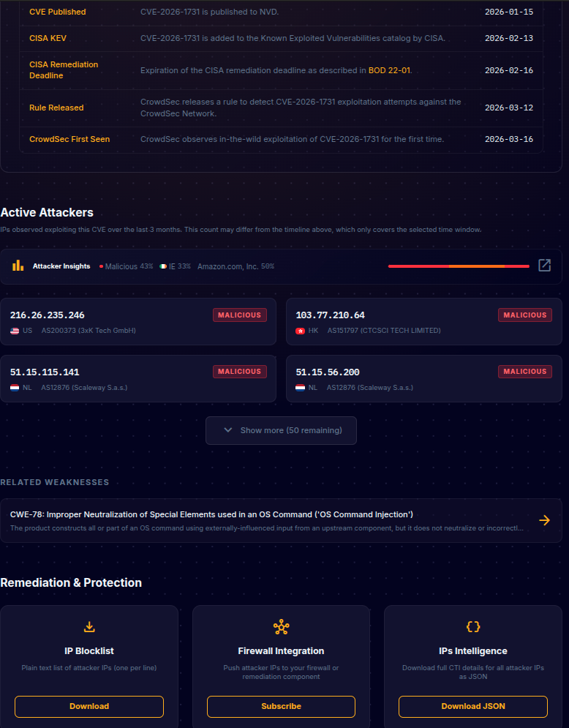The image size is (569, 728).
Task: Click the HK flag beside 103.77.210.64
Action: point(301,330)
